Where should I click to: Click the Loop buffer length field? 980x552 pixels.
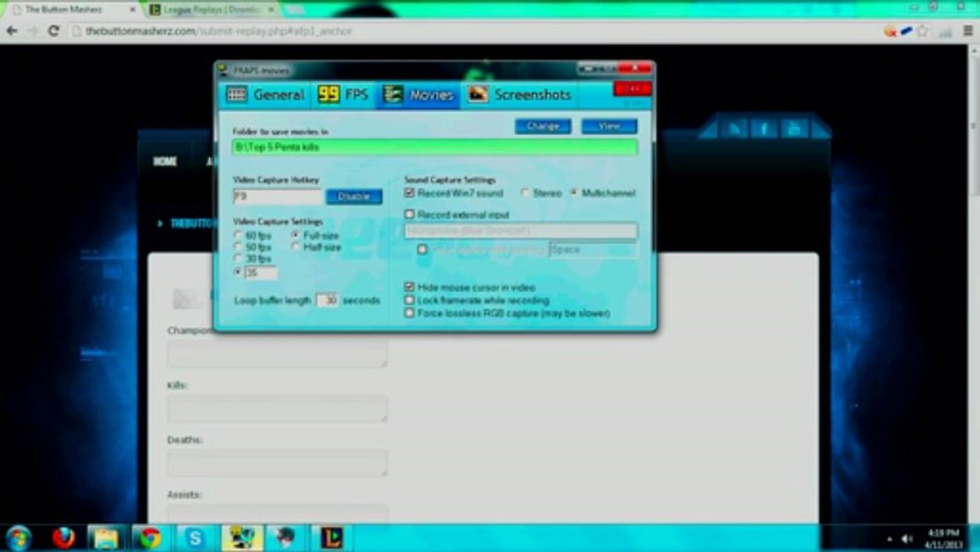[328, 301]
